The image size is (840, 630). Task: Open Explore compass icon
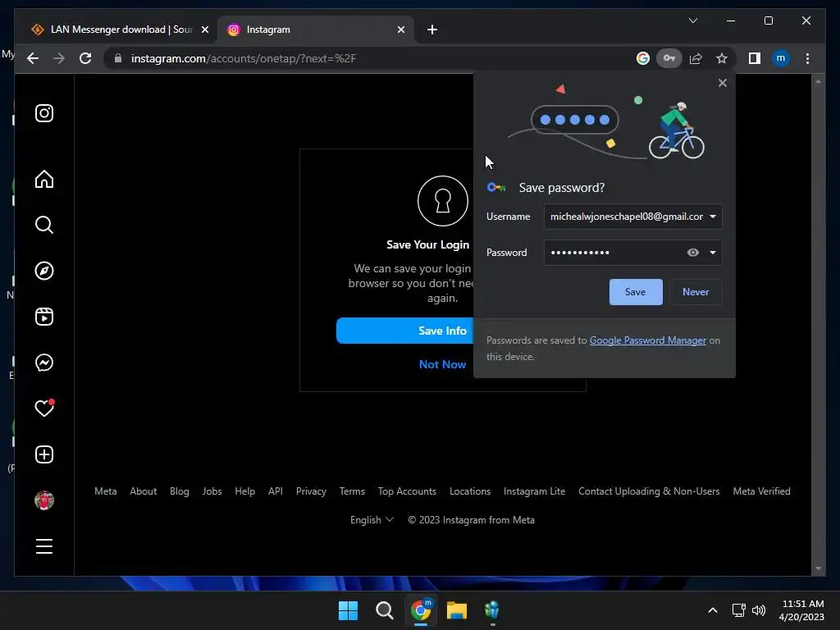tap(44, 271)
